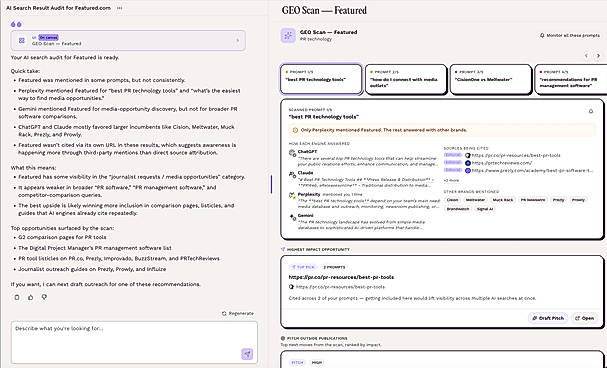Give thumbs down to the audit response
The width and height of the screenshot is (607, 368).
point(44,297)
